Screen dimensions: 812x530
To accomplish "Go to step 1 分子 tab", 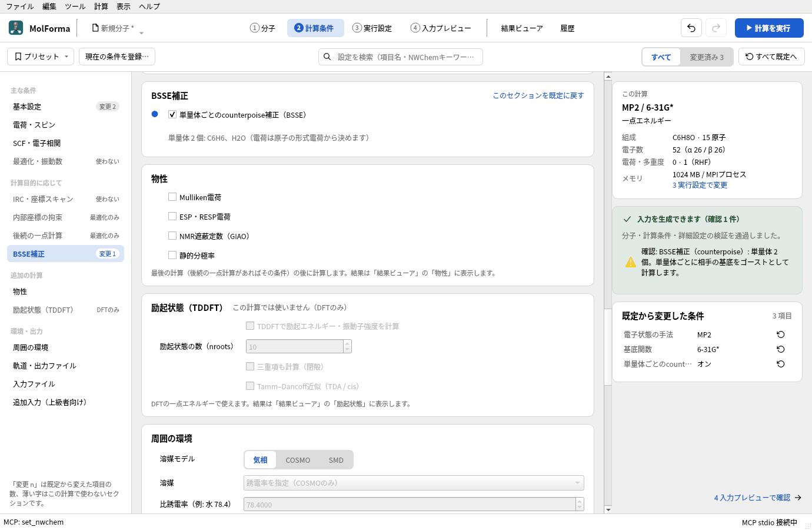I will click(262, 28).
